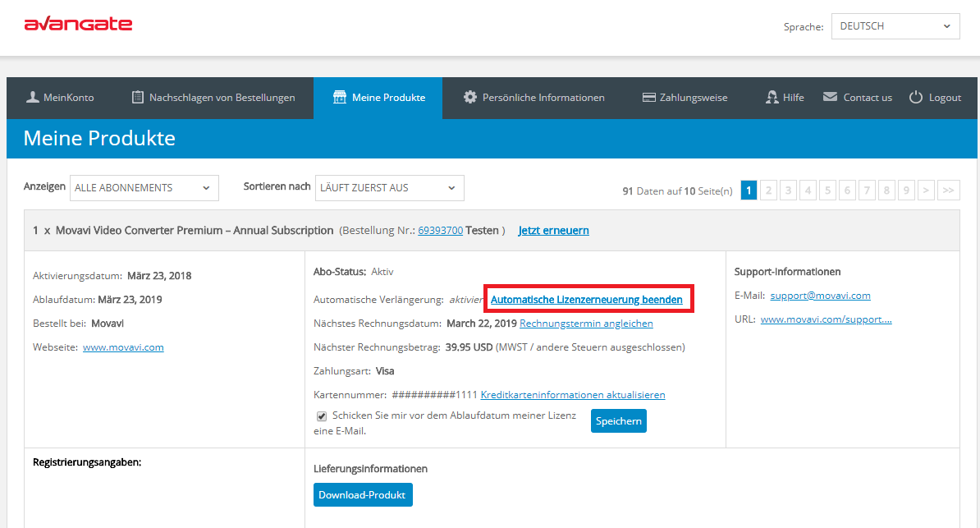The width and height of the screenshot is (980, 528).
Task: Open the MeinKonto menu item
Action: (x=60, y=98)
